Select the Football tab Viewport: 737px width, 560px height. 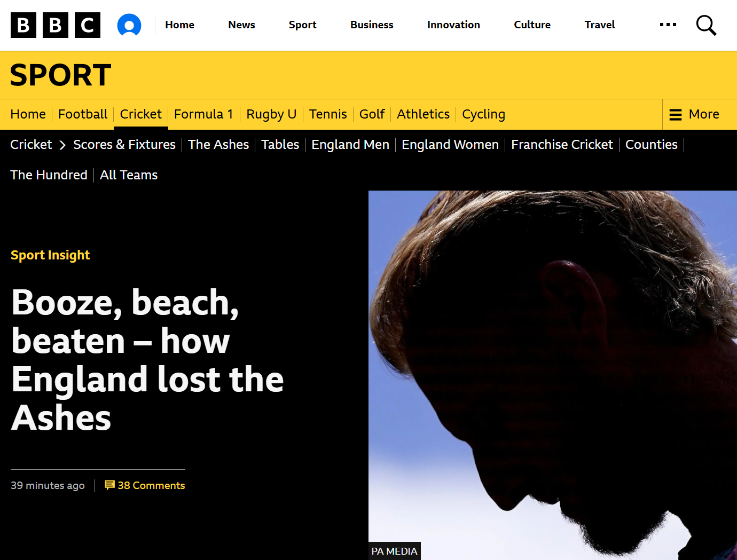[83, 114]
